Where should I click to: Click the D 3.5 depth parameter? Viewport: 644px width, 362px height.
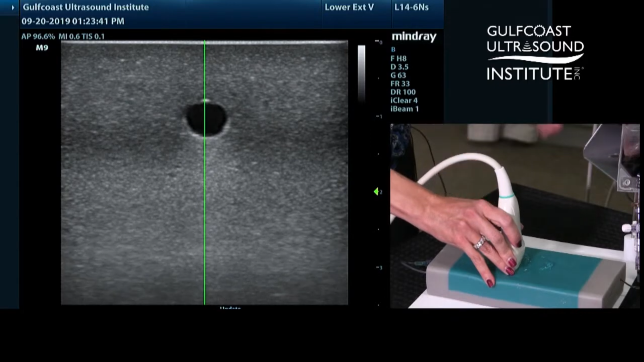(399, 67)
